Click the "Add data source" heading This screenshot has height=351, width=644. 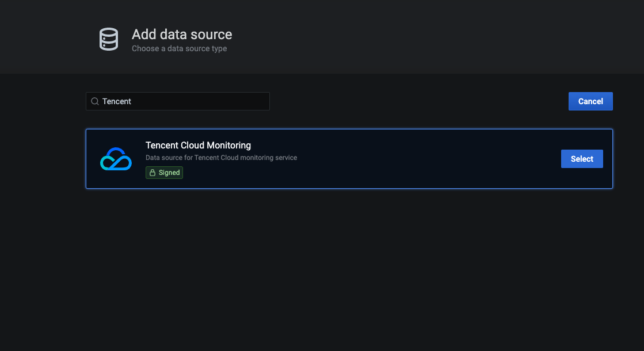[182, 35]
